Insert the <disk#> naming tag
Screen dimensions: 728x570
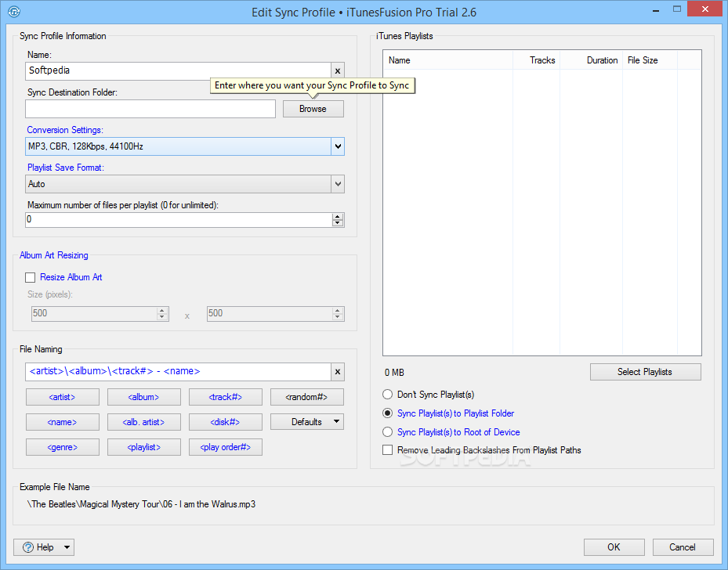226,422
